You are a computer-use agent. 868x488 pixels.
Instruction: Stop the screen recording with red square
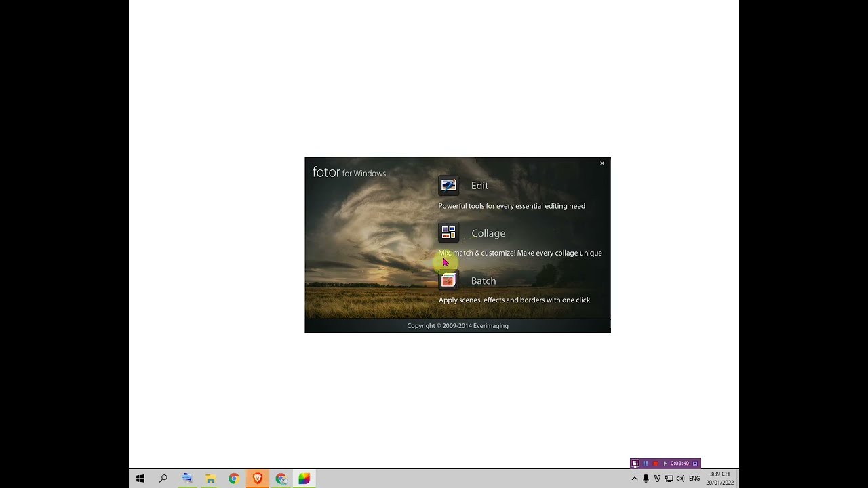coord(655,464)
